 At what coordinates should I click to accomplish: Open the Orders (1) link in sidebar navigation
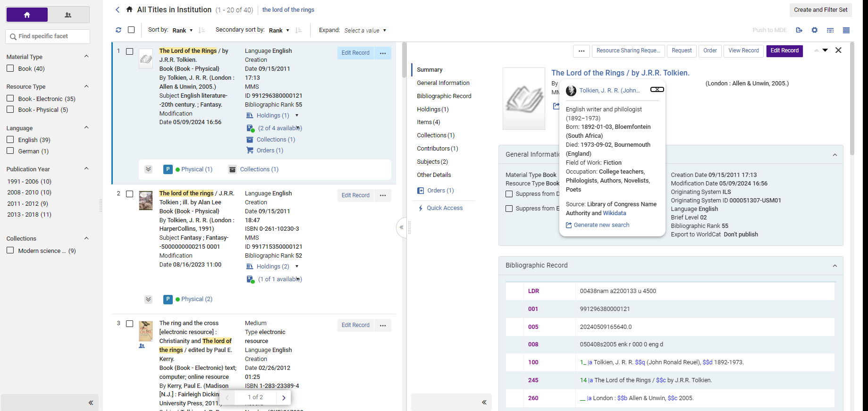coord(440,191)
